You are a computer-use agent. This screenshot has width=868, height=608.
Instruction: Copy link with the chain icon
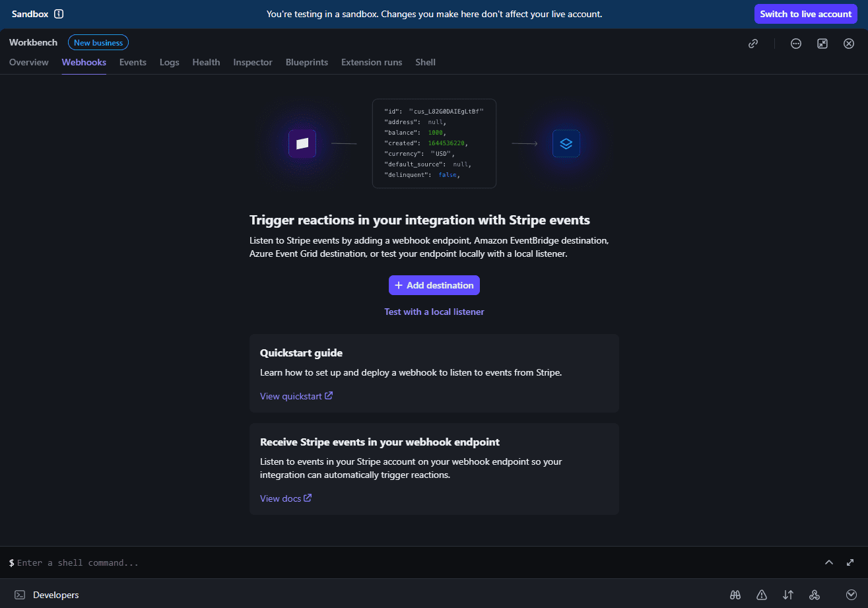tap(753, 44)
